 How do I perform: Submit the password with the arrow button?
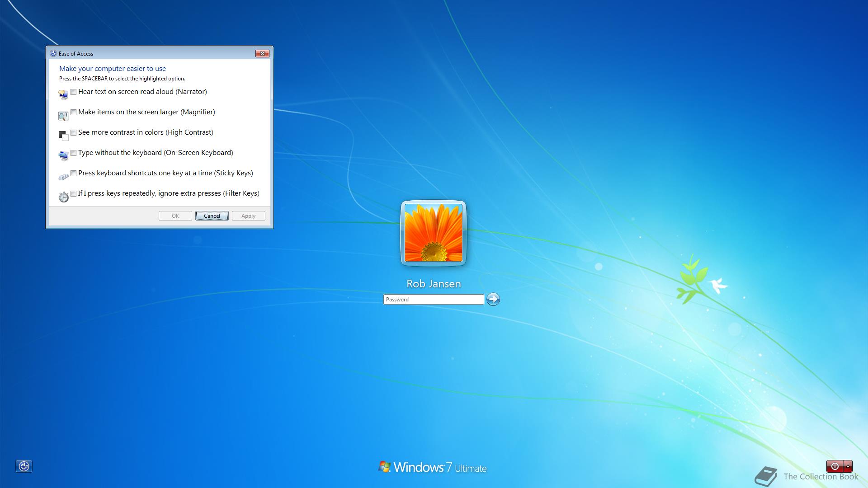[493, 299]
